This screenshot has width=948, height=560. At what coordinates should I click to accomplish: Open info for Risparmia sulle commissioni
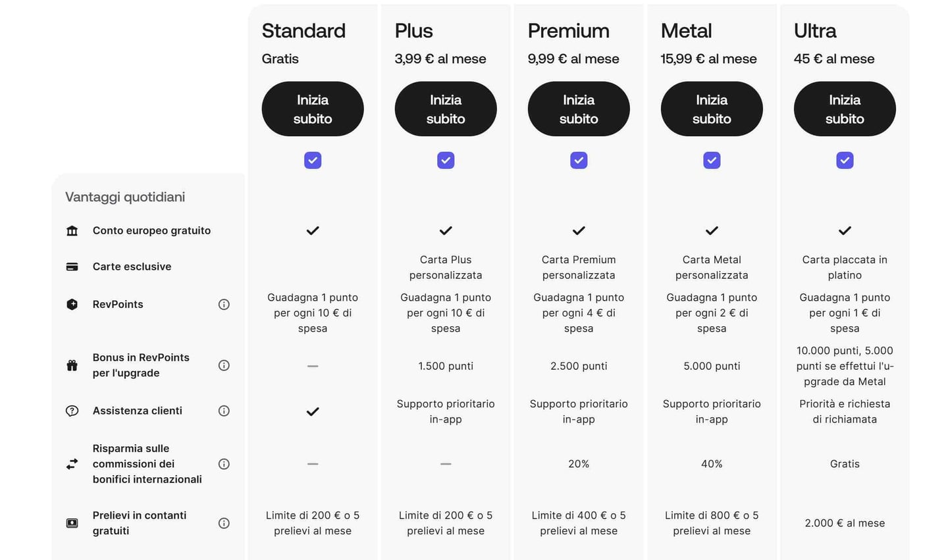tap(224, 464)
